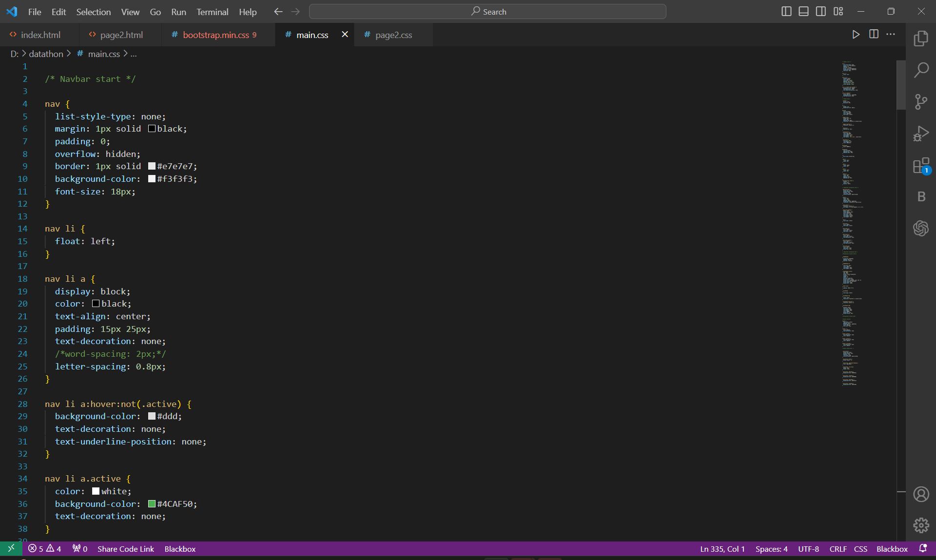Screen dimensions: 936x560
Task: Split the editor to the right
Action: 874,35
